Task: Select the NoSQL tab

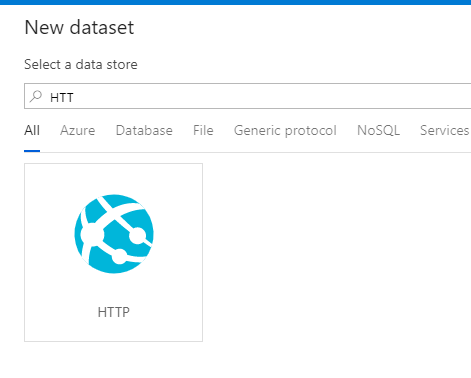Action: (378, 130)
